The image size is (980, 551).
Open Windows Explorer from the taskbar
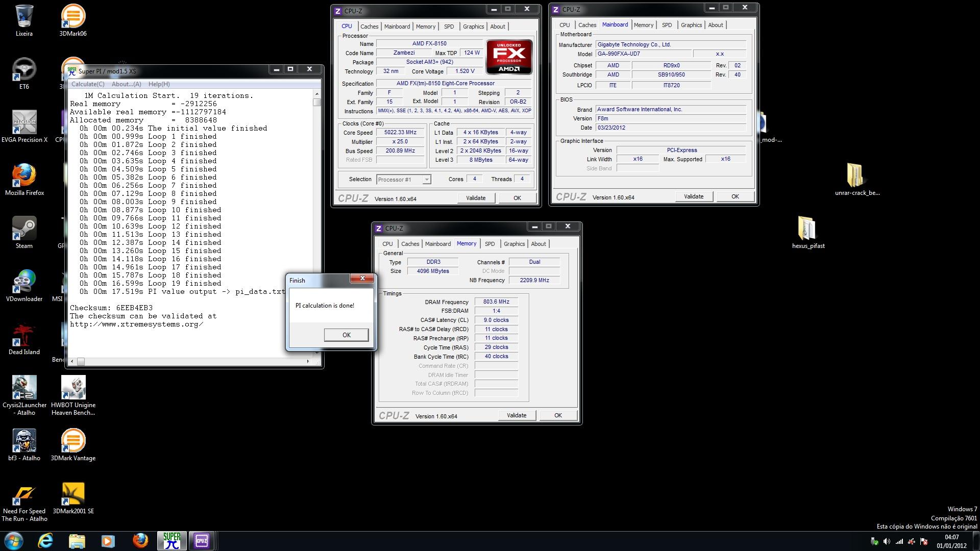click(77, 541)
